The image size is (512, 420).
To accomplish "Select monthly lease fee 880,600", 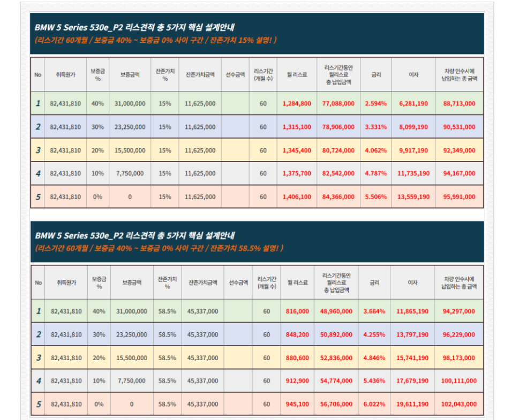I will point(297,358).
